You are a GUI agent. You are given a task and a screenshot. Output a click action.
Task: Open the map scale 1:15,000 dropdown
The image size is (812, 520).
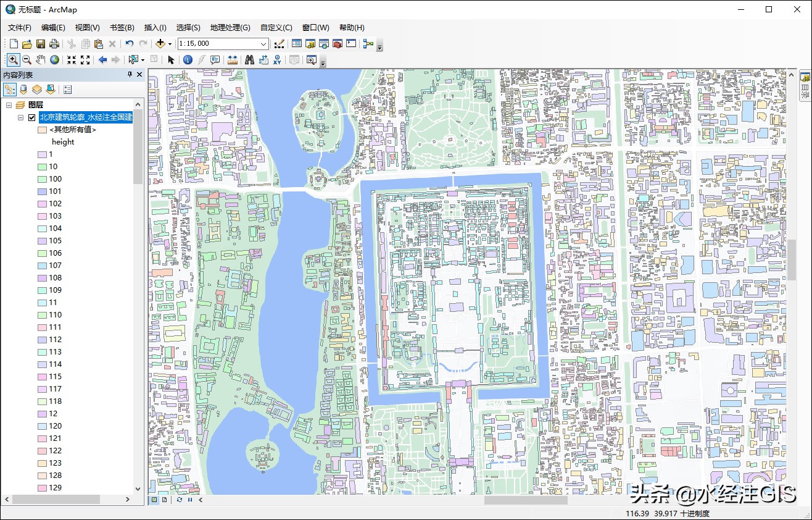(263, 44)
